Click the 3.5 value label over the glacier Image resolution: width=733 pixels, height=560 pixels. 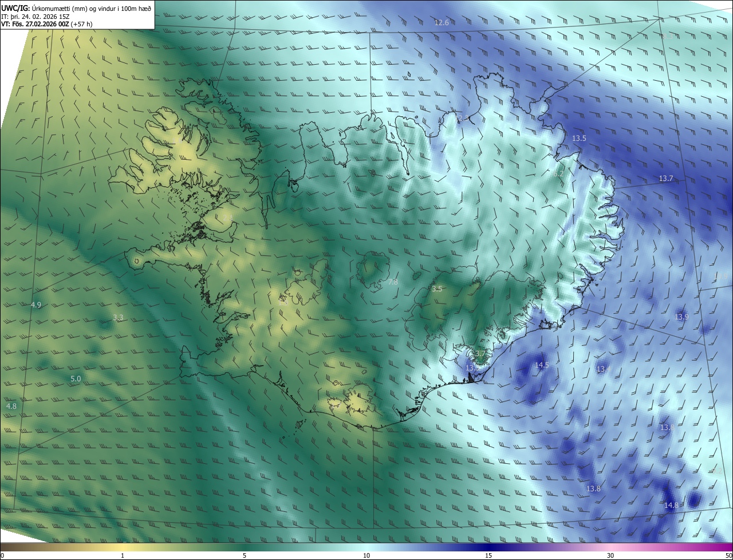click(437, 289)
